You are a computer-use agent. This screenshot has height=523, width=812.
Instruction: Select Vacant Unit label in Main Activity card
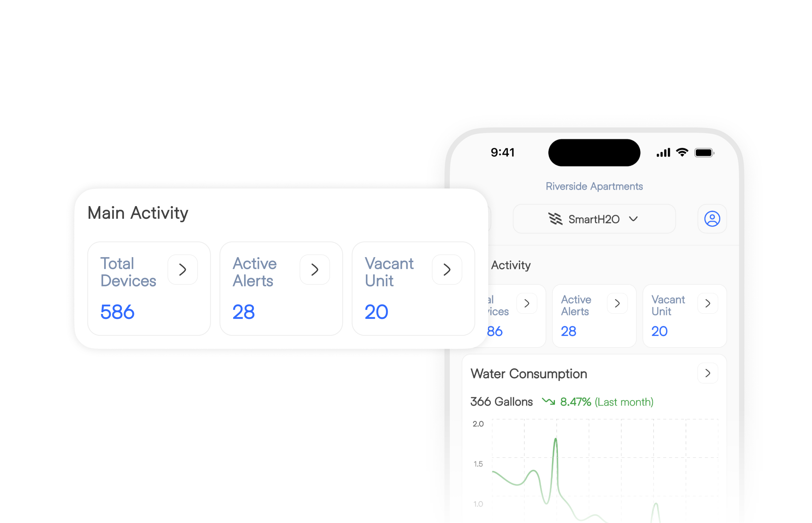pos(389,272)
